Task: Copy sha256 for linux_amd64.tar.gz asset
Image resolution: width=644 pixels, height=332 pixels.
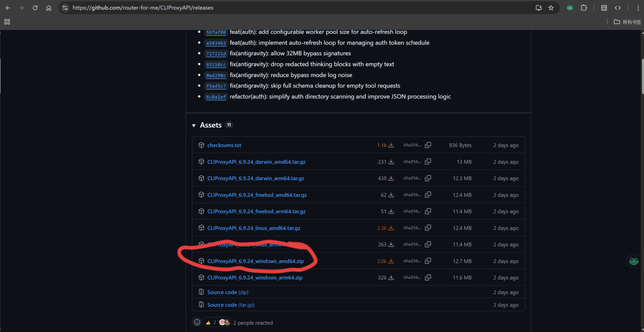Action: (428, 228)
